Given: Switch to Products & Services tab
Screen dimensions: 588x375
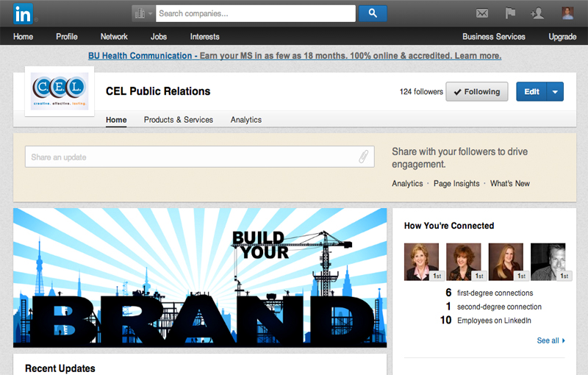Looking at the screenshot, I should pyautogui.click(x=179, y=120).
